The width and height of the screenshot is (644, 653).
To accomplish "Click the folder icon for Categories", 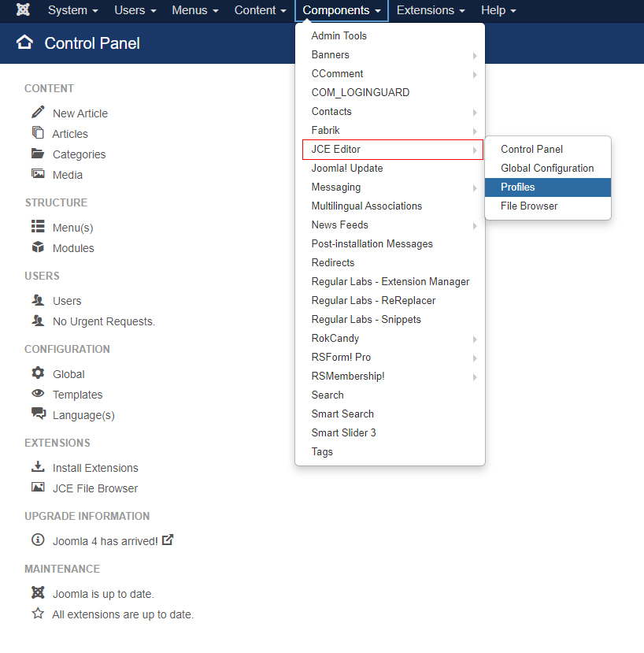I will (x=38, y=154).
